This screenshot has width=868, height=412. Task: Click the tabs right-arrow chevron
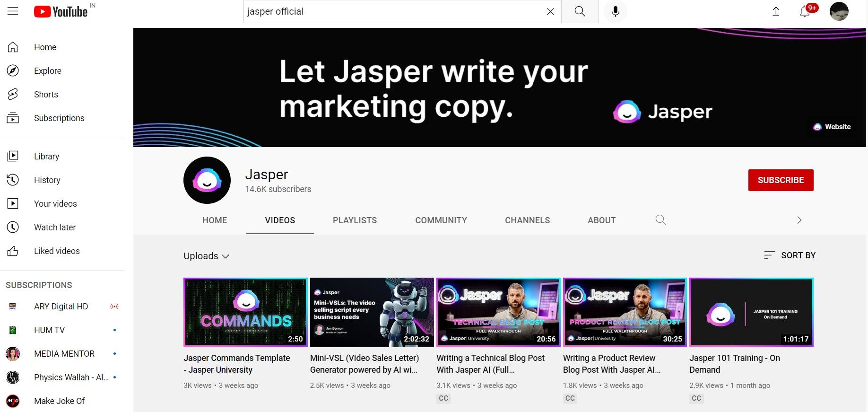799,220
